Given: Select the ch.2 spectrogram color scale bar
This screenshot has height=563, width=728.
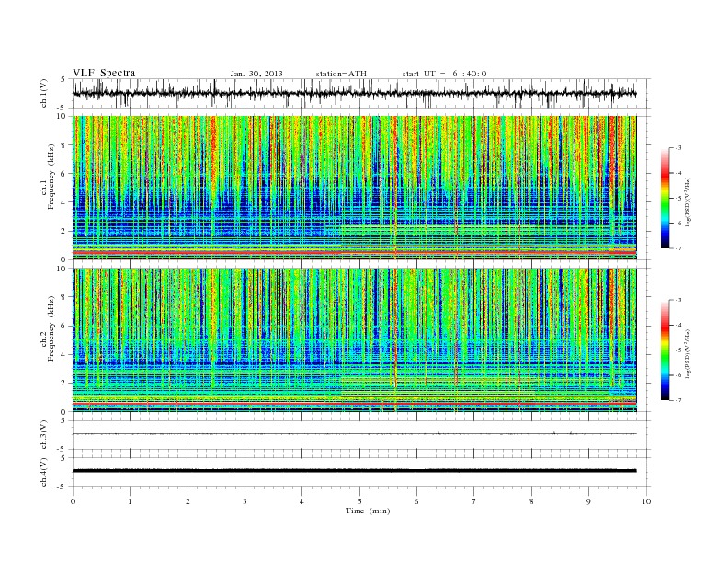Looking at the screenshot, I should click(665, 350).
